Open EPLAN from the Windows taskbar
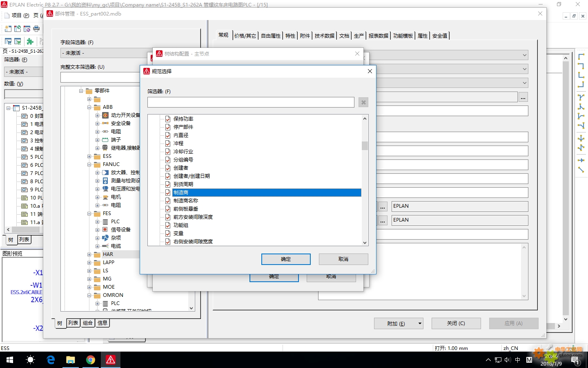Viewport: 588px width, 368px height. click(x=111, y=360)
